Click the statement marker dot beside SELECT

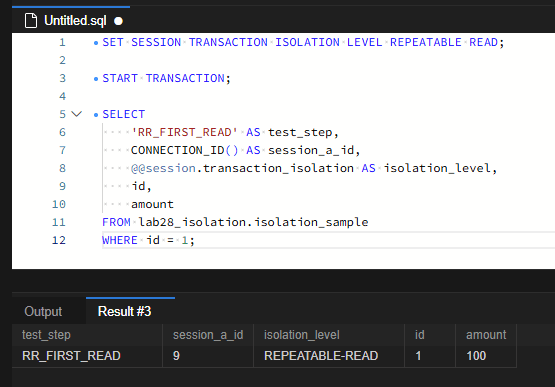click(x=96, y=115)
